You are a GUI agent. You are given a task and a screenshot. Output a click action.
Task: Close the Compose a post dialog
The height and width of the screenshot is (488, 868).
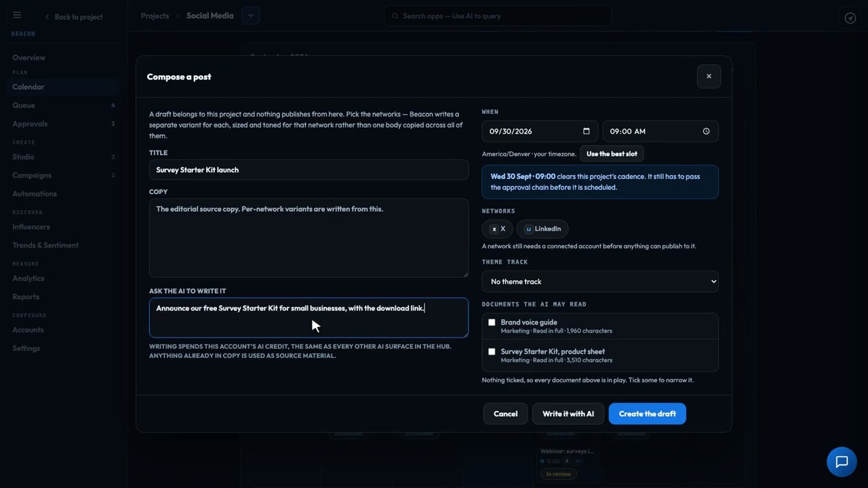pos(709,77)
